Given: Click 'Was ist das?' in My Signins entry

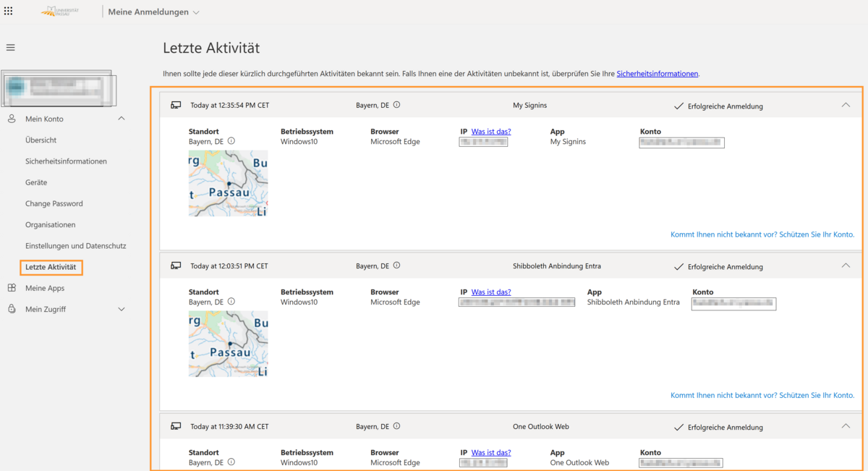Looking at the screenshot, I should (491, 132).
